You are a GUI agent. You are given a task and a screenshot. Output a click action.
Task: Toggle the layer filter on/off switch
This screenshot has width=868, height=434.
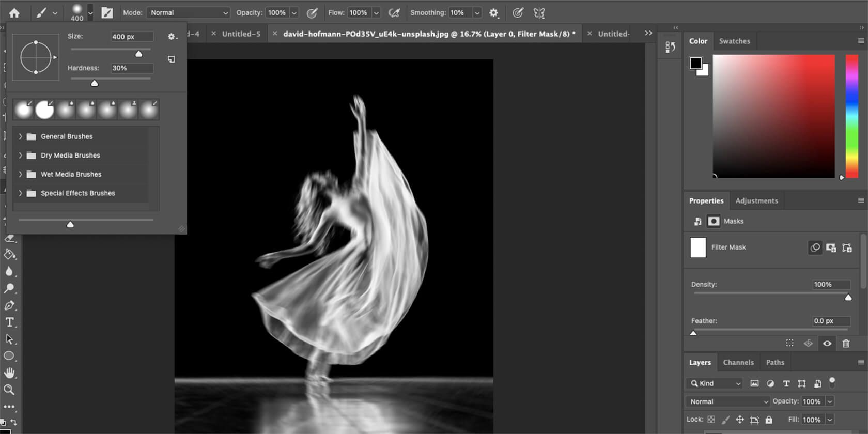coord(832,382)
